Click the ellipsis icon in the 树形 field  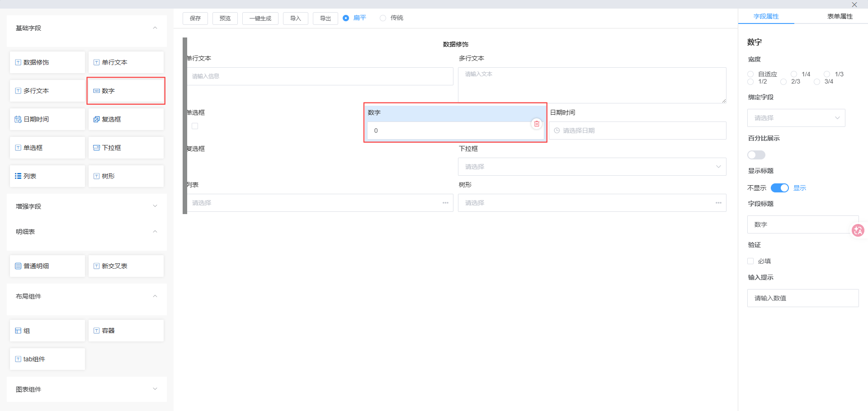click(718, 203)
